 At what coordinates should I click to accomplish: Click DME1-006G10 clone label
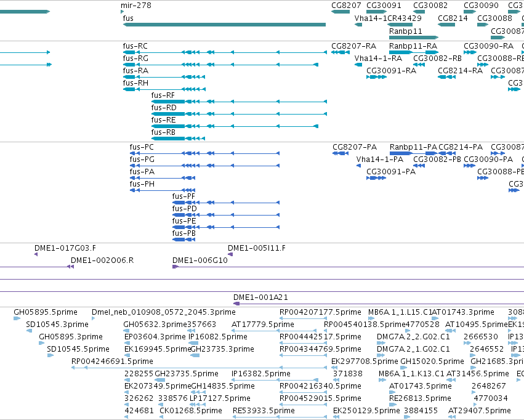pos(200,260)
